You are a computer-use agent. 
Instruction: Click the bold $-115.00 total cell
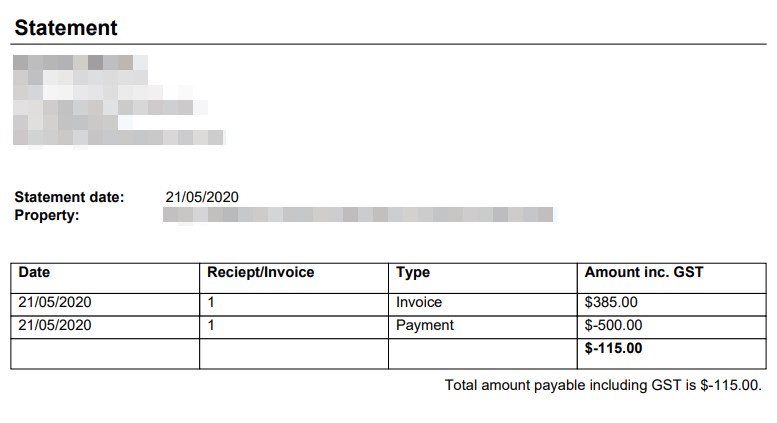tap(613, 349)
